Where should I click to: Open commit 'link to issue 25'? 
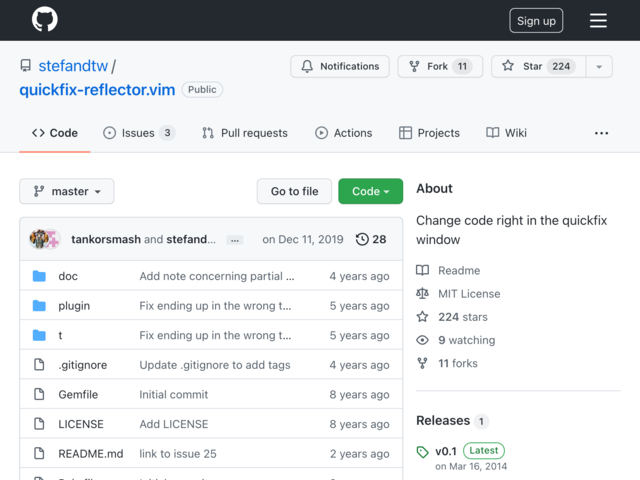click(178, 454)
